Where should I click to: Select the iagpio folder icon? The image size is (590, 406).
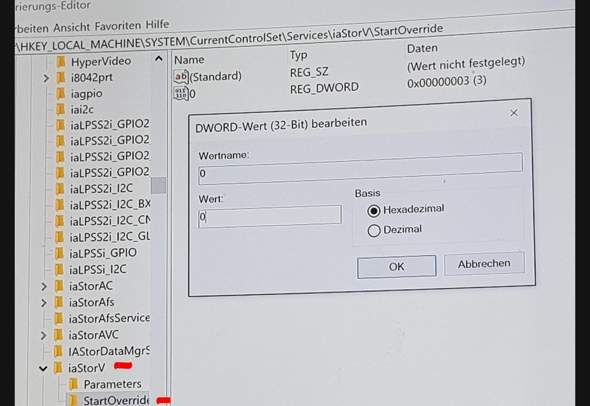tap(61, 94)
